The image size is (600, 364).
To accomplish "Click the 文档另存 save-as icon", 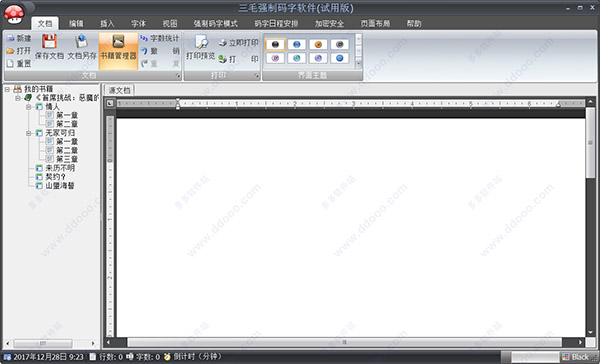I will 81,41.
